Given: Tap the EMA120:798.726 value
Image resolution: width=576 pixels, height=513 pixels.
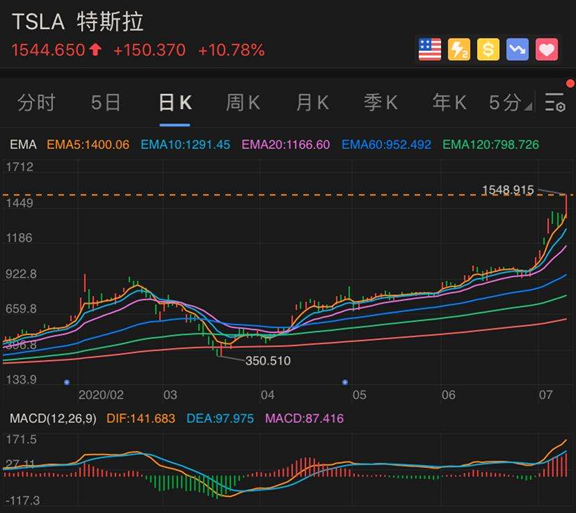Looking at the screenshot, I should 491,144.
